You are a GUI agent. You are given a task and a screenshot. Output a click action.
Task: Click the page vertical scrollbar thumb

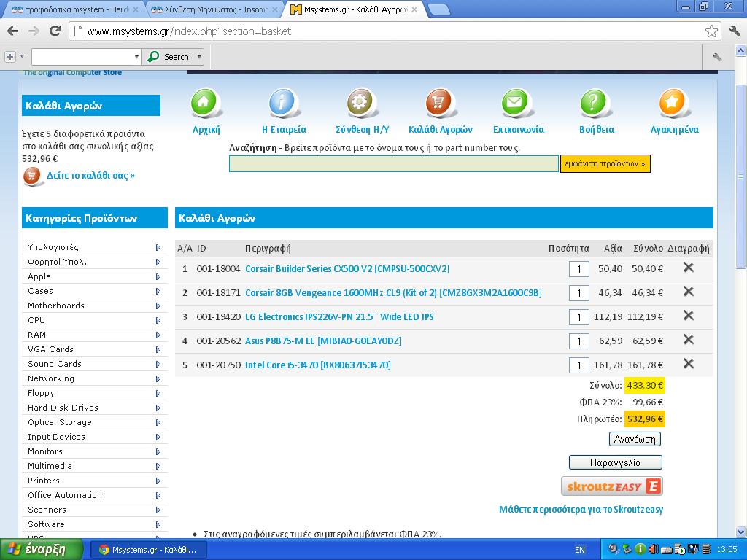coord(741,176)
